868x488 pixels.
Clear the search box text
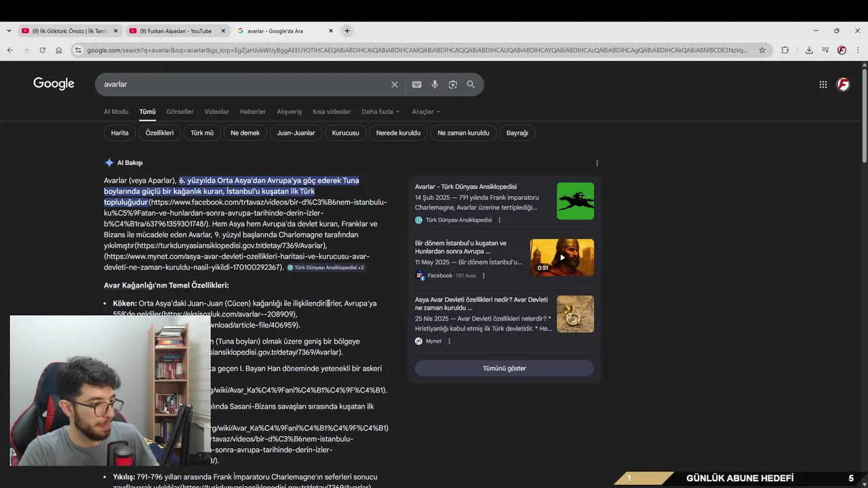394,84
